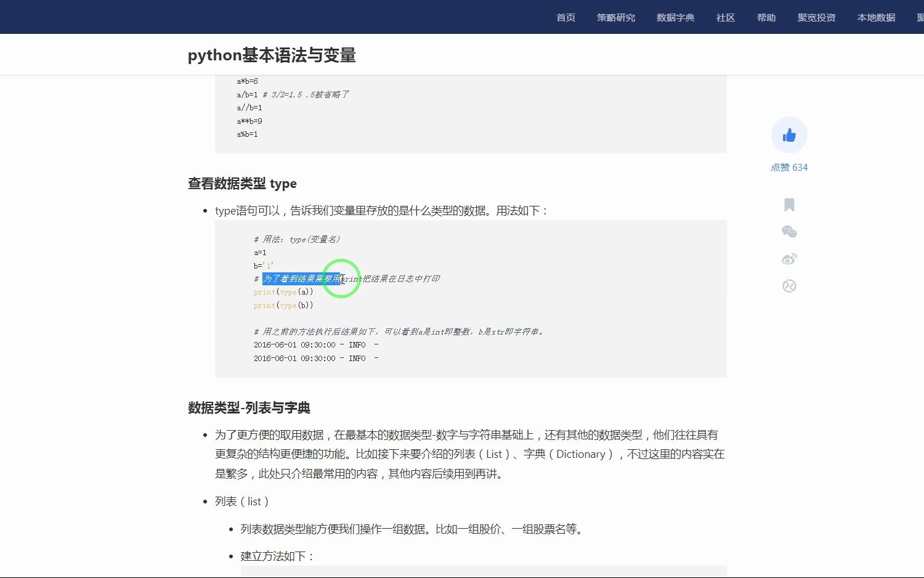Click the 点赞 634 label

(x=789, y=168)
